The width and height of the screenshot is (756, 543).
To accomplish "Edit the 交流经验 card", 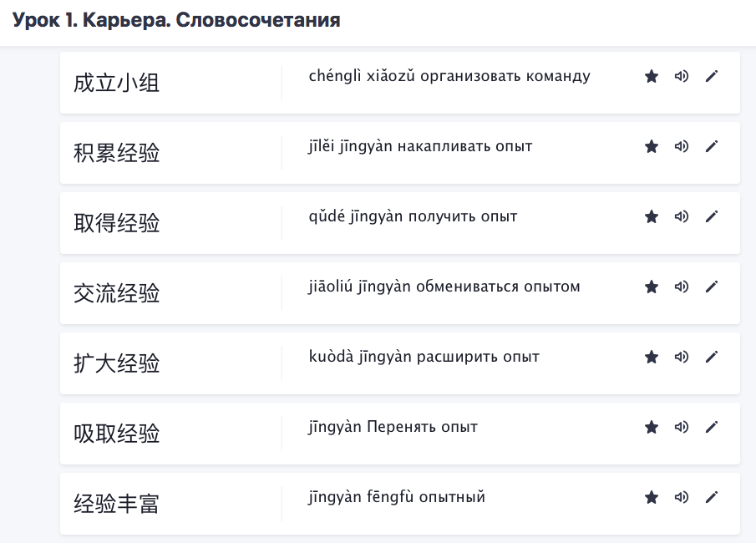I will (x=712, y=287).
